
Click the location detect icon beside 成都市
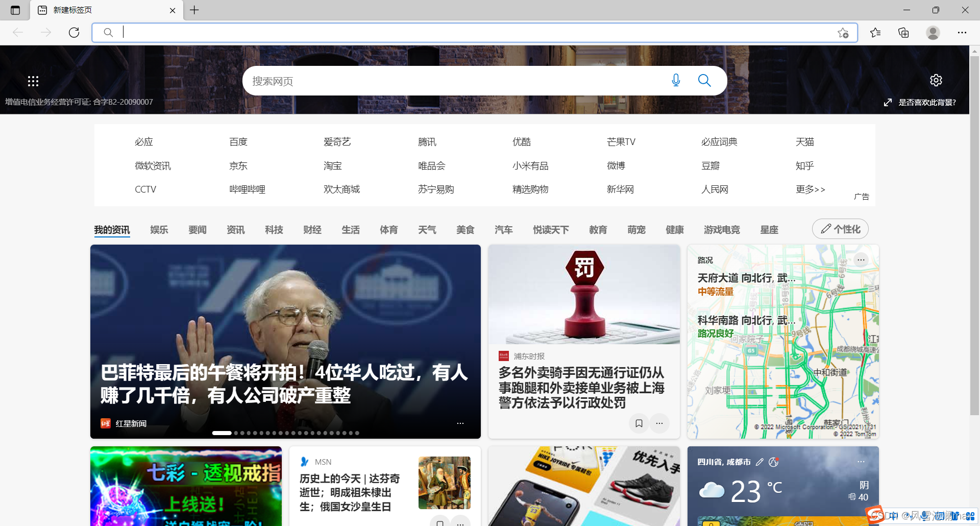click(x=774, y=462)
